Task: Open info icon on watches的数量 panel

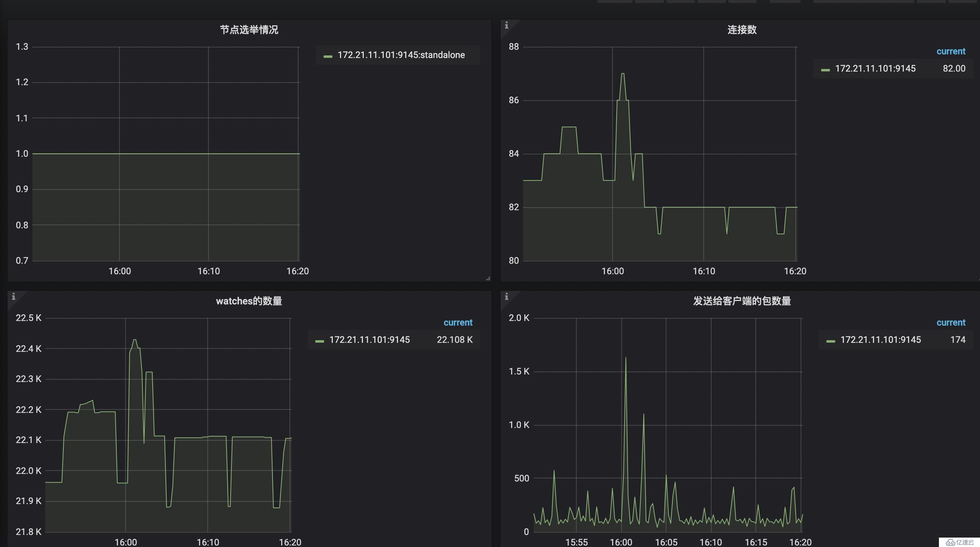Action: click(14, 296)
